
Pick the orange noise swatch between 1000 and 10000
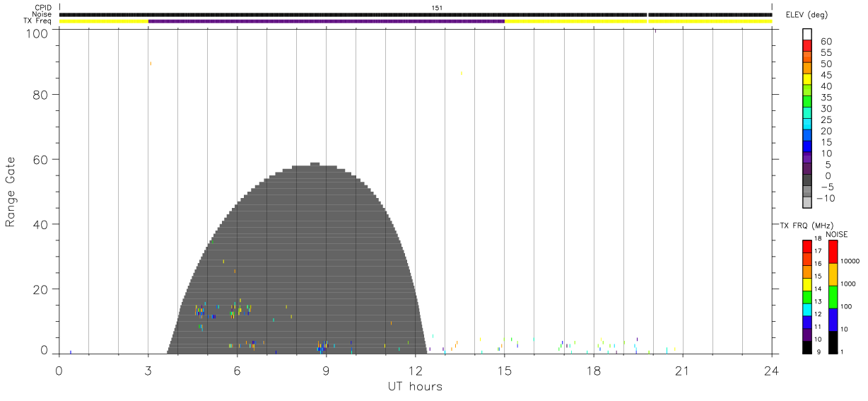pyautogui.click(x=833, y=274)
